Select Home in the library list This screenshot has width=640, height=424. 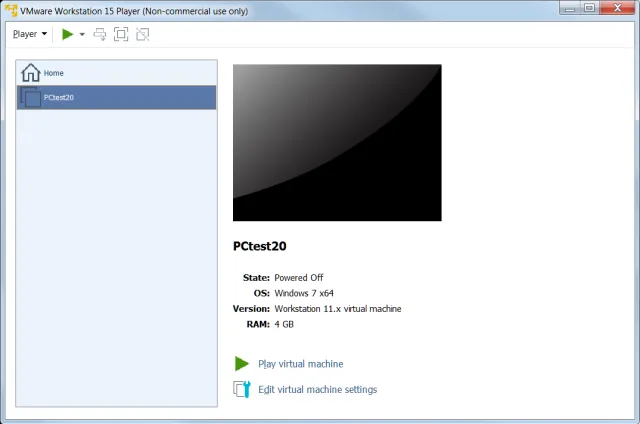point(116,73)
